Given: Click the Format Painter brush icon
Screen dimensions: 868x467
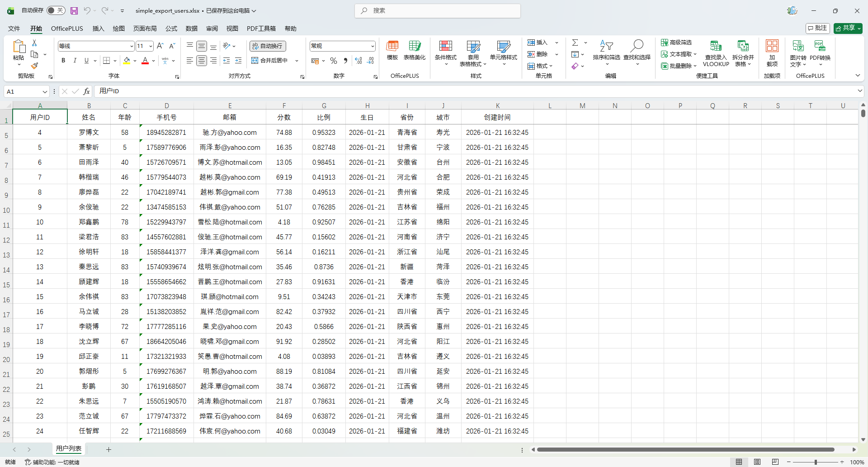Looking at the screenshot, I should pos(34,66).
